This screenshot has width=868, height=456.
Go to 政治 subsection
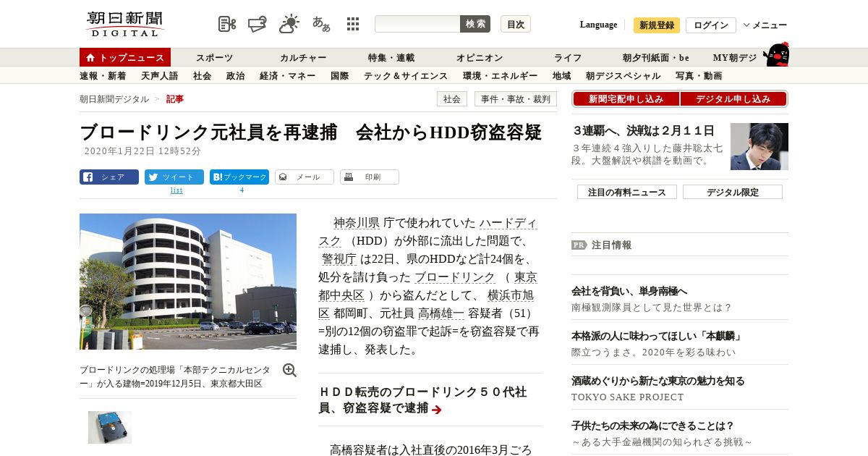(x=236, y=75)
